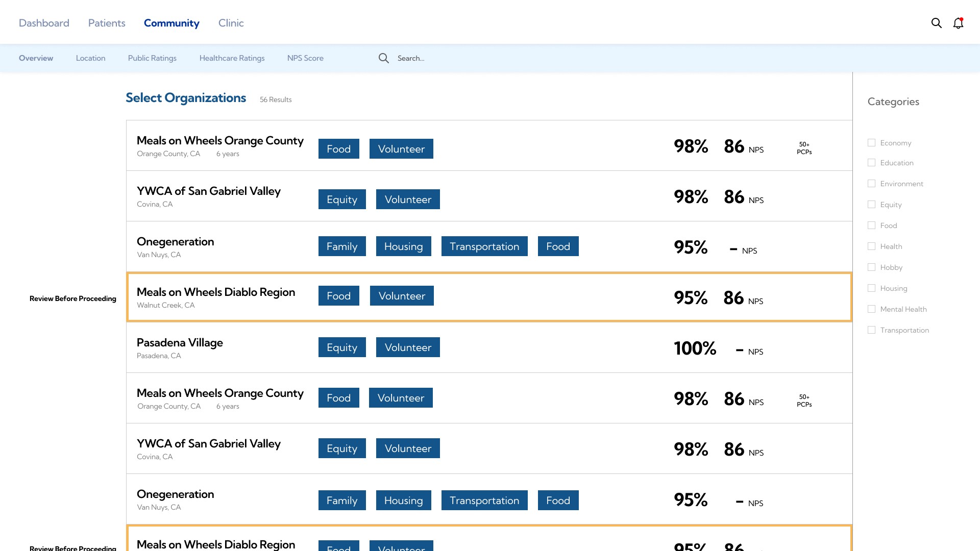Viewport: 980px width, 551px height.
Task: Show the Public Ratings sub-tab
Action: tap(152, 58)
